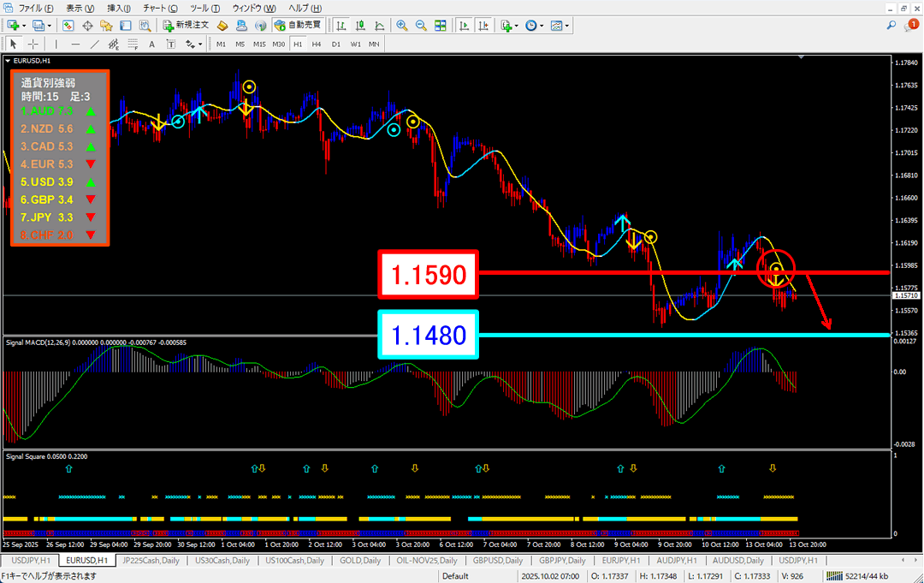The width and height of the screenshot is (924, 583).
Task: Switch to the H4 timeframe
Action: click(317, 44)
